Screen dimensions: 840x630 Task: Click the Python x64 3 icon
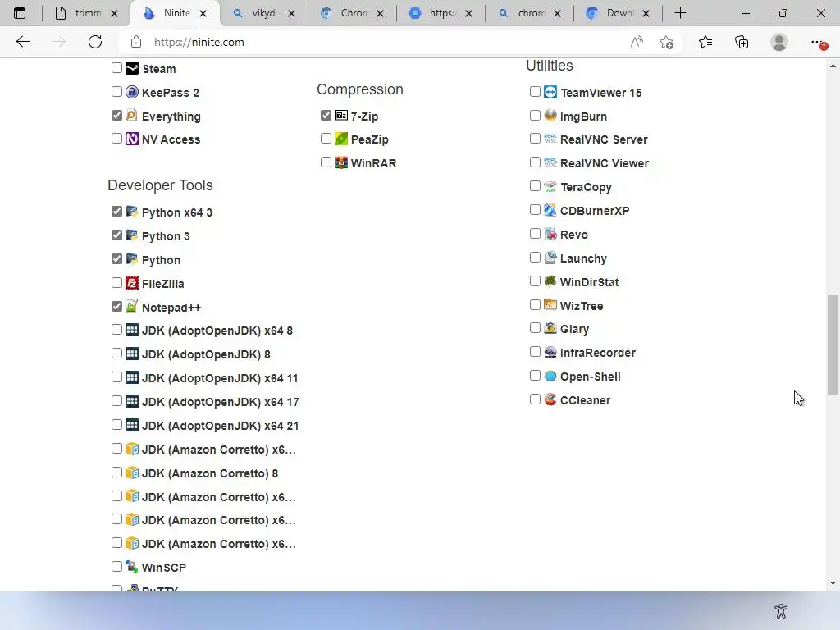click(132, 212)
